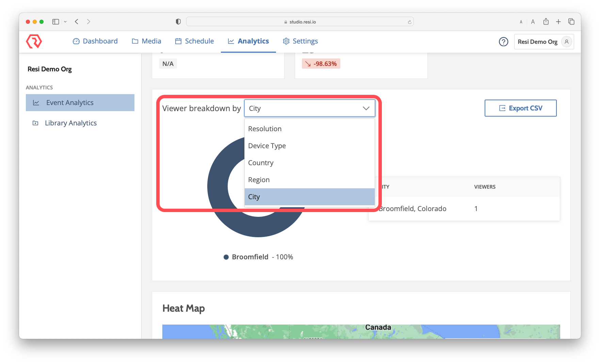Open the Viewer breakdown dropdown chevron

point(366,108)
